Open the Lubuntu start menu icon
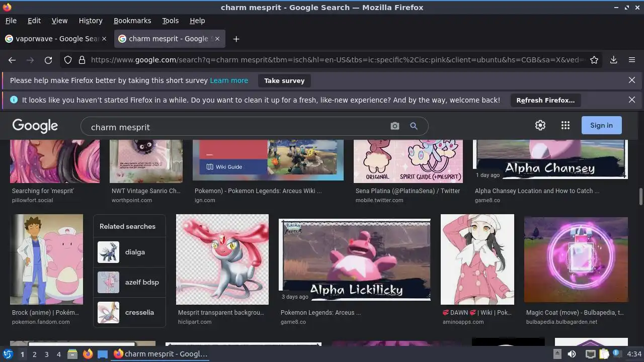 8,354
